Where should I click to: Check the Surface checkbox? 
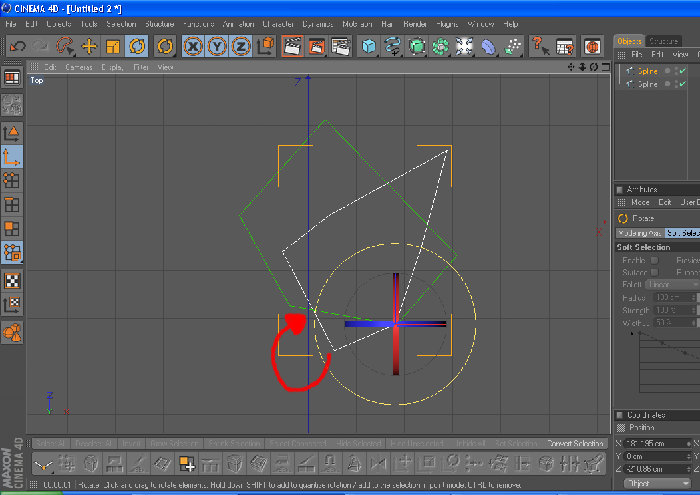click(654, 272)
